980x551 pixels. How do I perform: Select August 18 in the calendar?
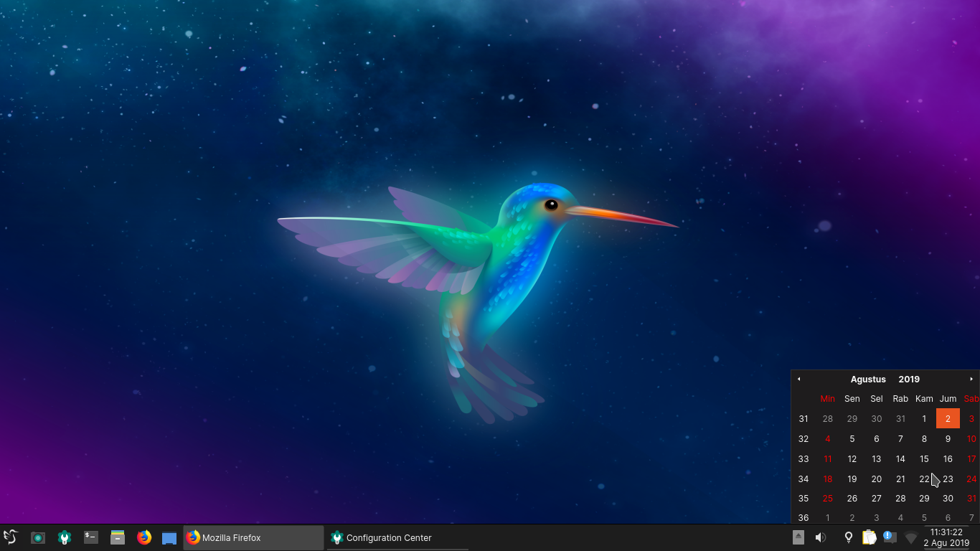click(x=828, y=479)
